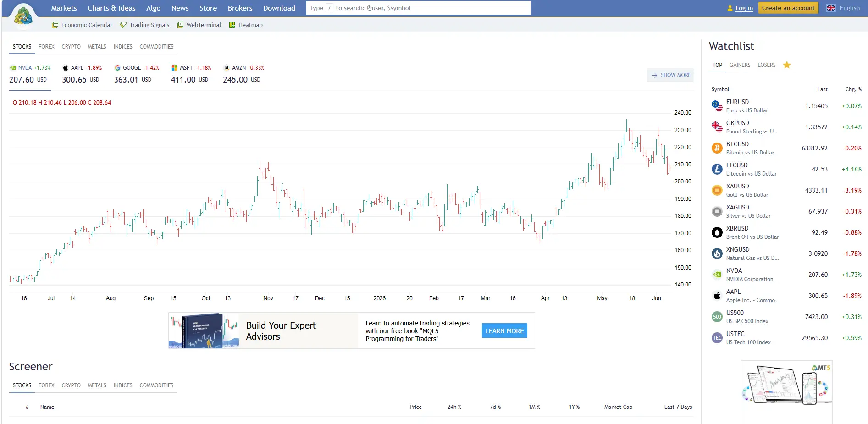Click the BTCUSD Bitcoin icon
The height and width of the screenshot is (424, 868).
717,148
